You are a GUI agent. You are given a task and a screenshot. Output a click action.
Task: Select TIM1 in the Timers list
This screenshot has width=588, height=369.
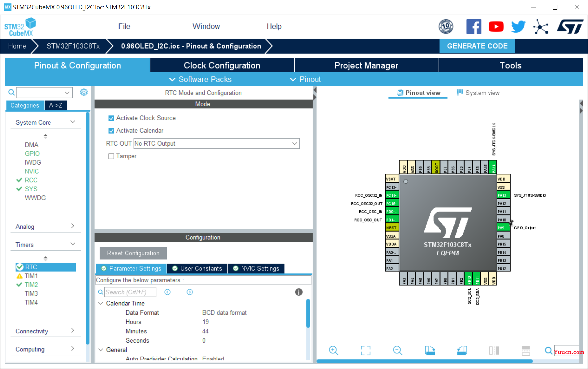click(31, 276)
